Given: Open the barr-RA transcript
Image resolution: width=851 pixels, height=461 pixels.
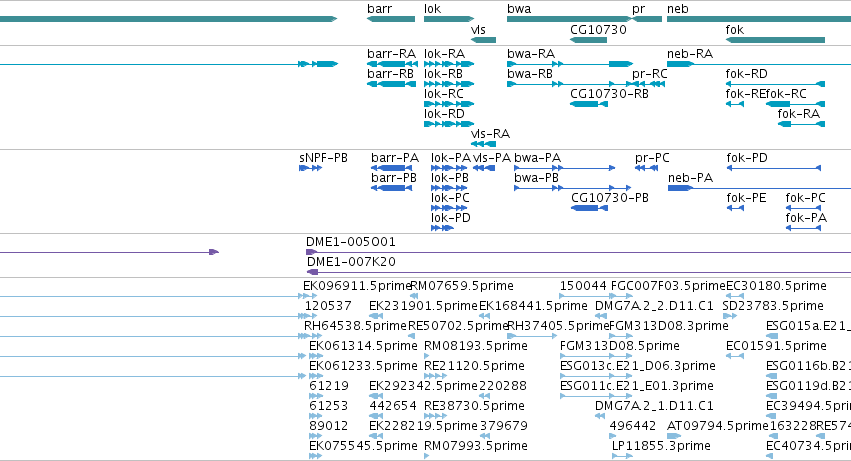Looking at the screenshot, I should (391, 54).
